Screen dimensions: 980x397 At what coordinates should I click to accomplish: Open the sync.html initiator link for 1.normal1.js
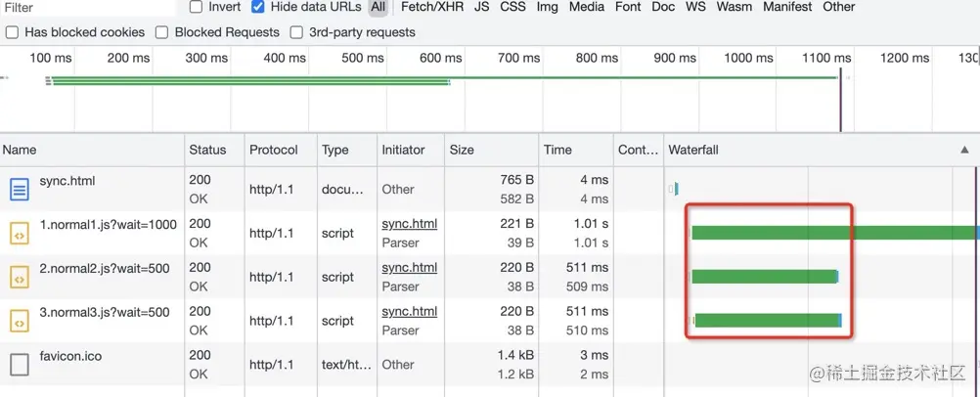pyautogui.click(x=409, y=224)
